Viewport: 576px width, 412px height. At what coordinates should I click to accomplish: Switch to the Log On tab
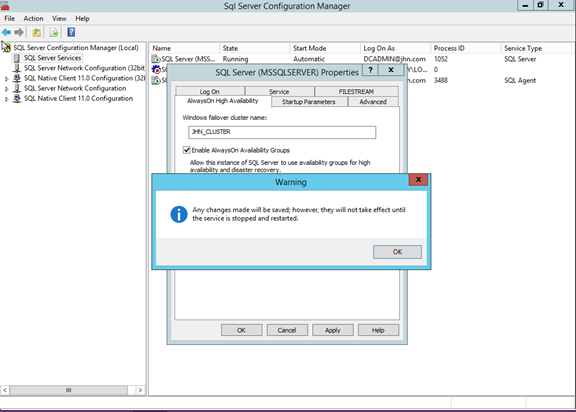pos(210,91)
